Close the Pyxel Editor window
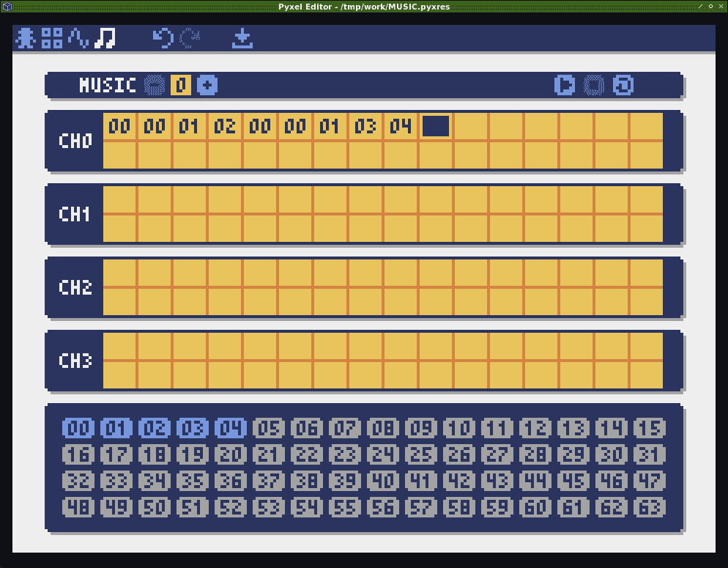The height and width of the screenshot is (568, 728). 721,6
